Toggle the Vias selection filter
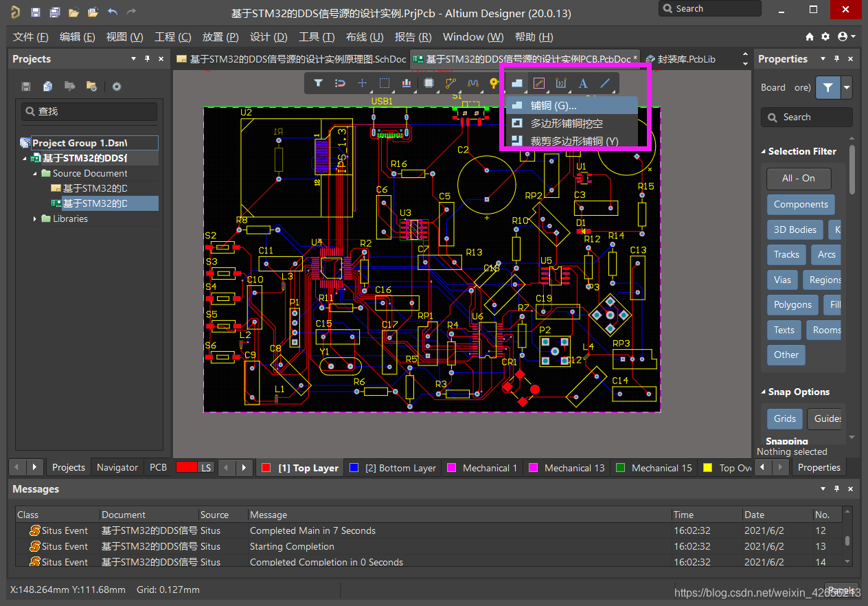The height and width of the screenshot is (606, 868). pyautogui.click(x=782, y=280)
